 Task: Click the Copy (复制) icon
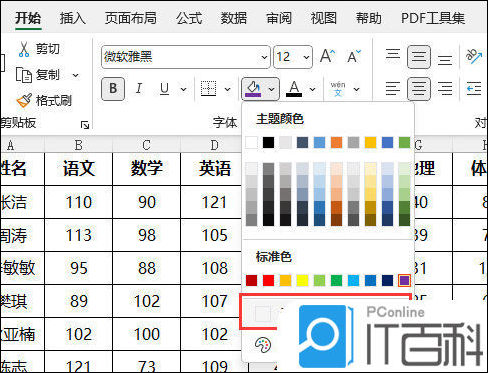(x=24, y=75)
